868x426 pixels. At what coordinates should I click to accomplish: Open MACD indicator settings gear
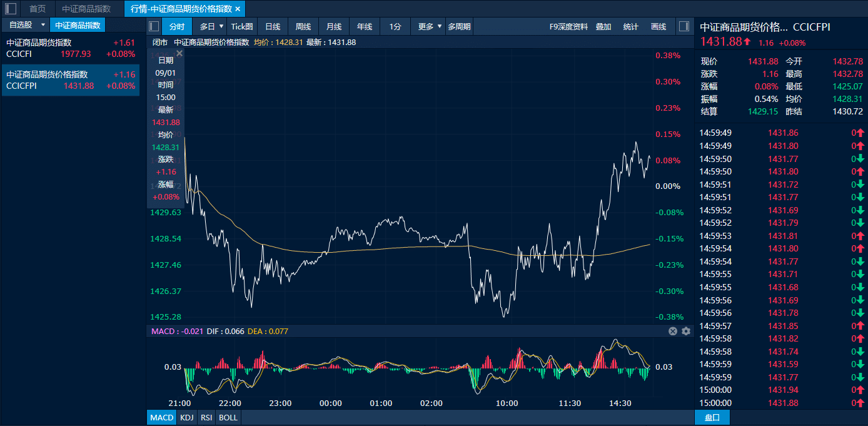pos(686,332)
